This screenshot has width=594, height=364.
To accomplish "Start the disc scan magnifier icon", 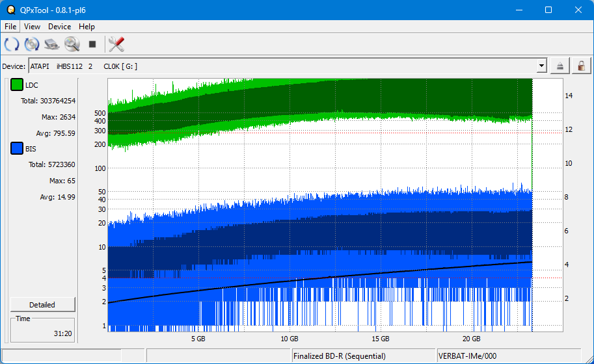I will 72,44.
